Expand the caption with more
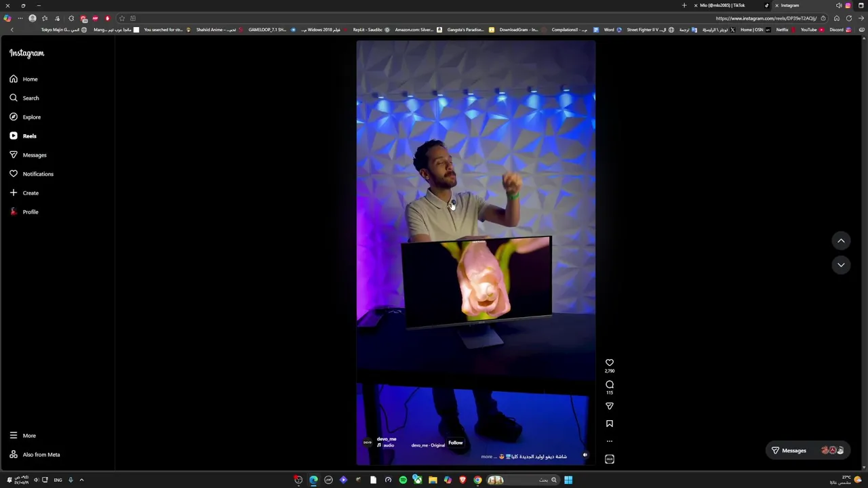 (x=487, y=457)
